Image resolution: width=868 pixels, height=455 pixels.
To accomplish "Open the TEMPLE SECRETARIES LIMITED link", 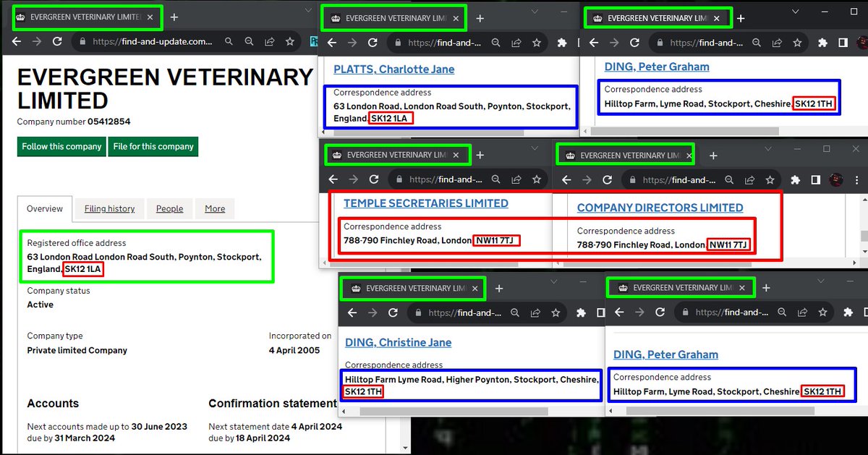I will coord(426,203).
